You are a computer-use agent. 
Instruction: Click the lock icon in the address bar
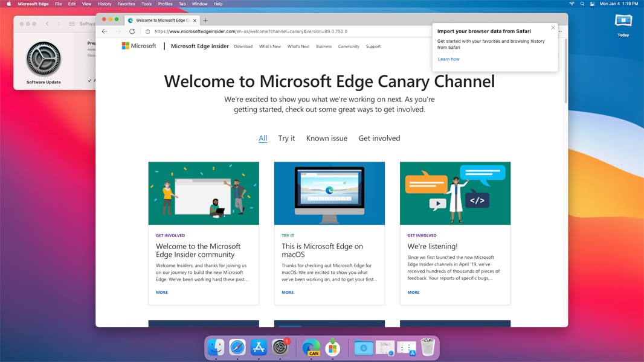(x=147, y=31)
